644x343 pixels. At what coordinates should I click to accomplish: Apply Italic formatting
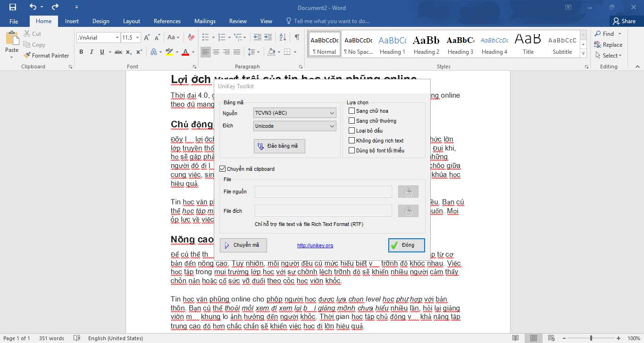pyautogui.click(x=92, y=52)
